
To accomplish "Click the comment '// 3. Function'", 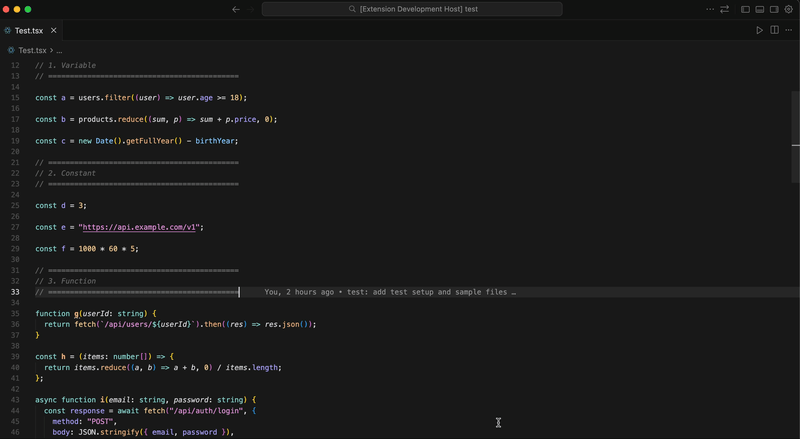I will pyautogui.click(x=65, y=281).
